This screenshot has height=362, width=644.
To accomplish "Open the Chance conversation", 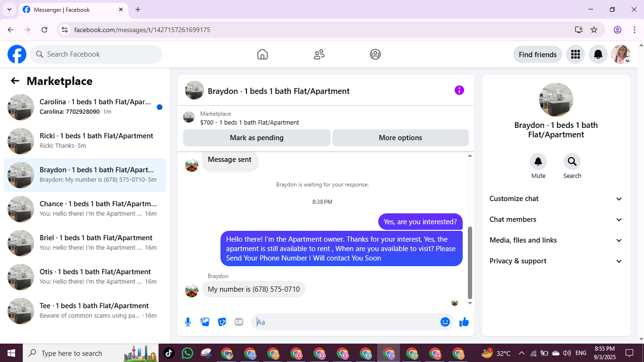I will [x=85, y=209].
